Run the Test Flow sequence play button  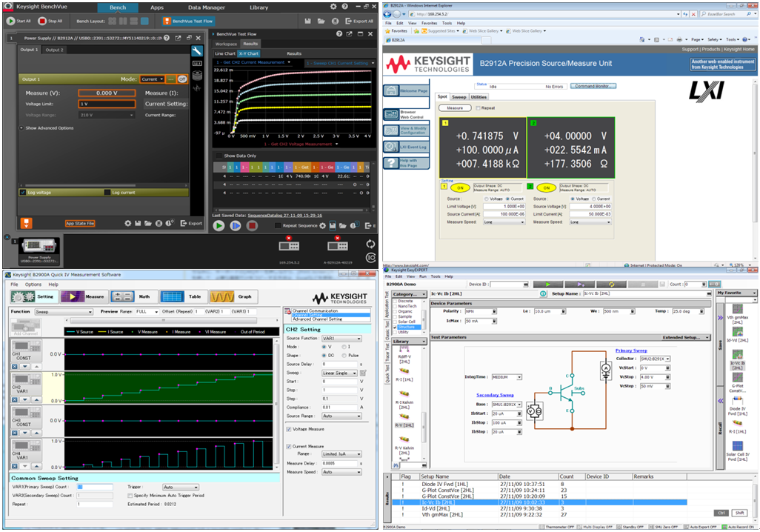point(219,225)
